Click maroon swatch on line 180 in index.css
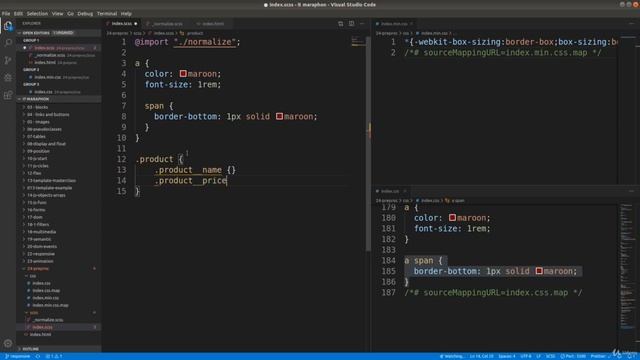This screenshot has width=640, height=360. (x=452, y=218)
